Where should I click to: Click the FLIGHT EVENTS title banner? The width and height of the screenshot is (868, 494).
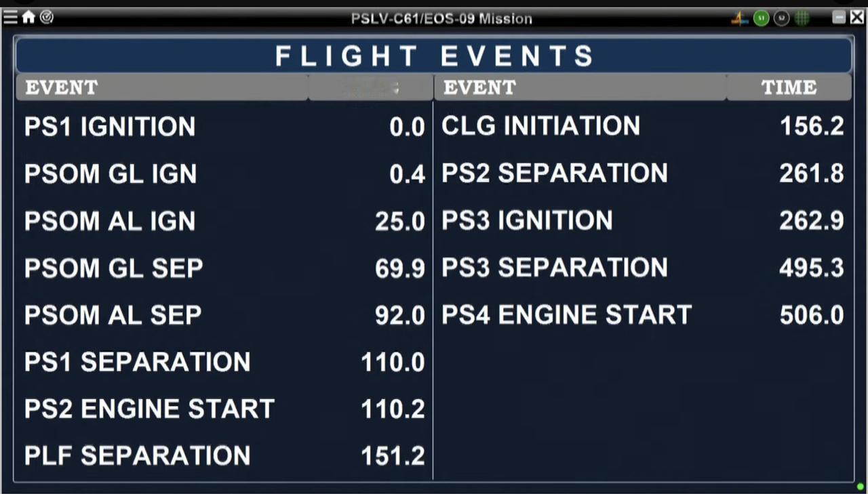pyautogui.click(x=434, y=56)
